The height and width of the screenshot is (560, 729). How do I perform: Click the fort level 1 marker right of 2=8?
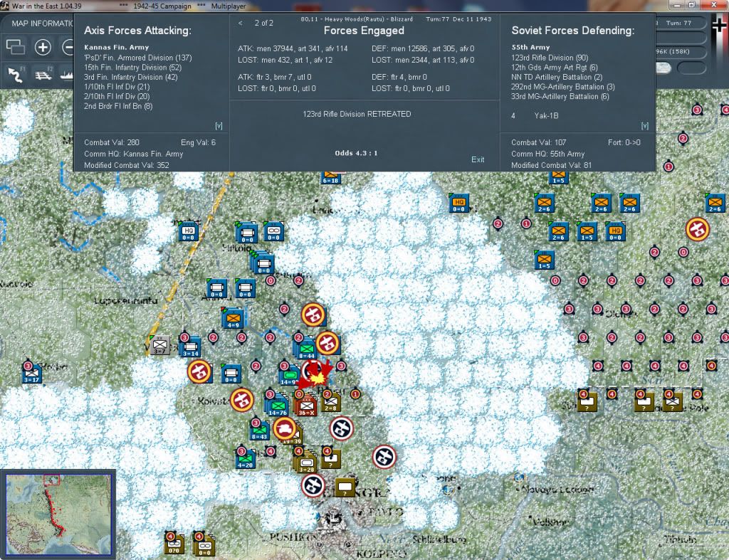click(356, 394)
